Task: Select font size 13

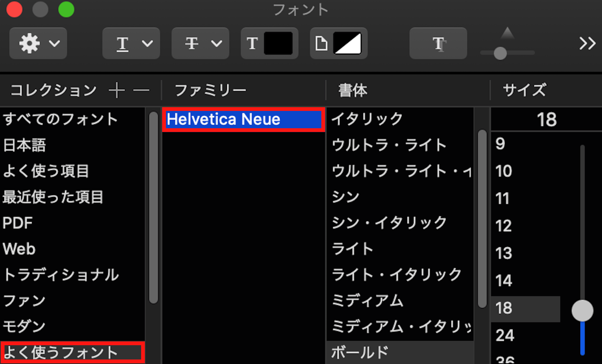Action: (526, 253)
